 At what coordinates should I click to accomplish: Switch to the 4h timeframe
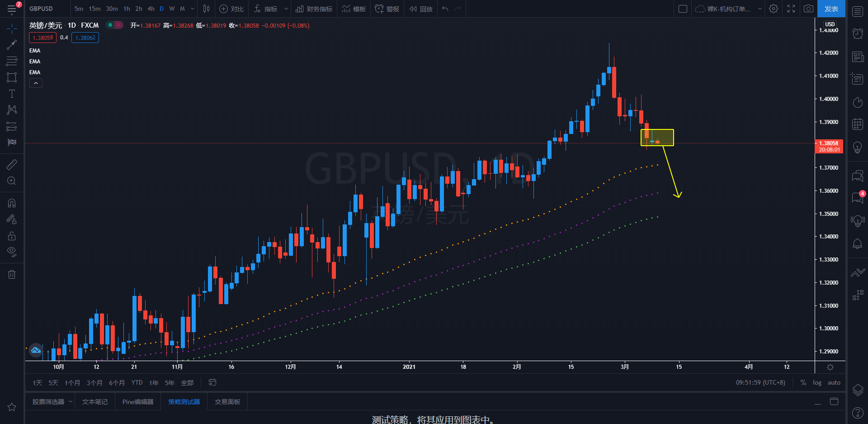click(151, 9)
